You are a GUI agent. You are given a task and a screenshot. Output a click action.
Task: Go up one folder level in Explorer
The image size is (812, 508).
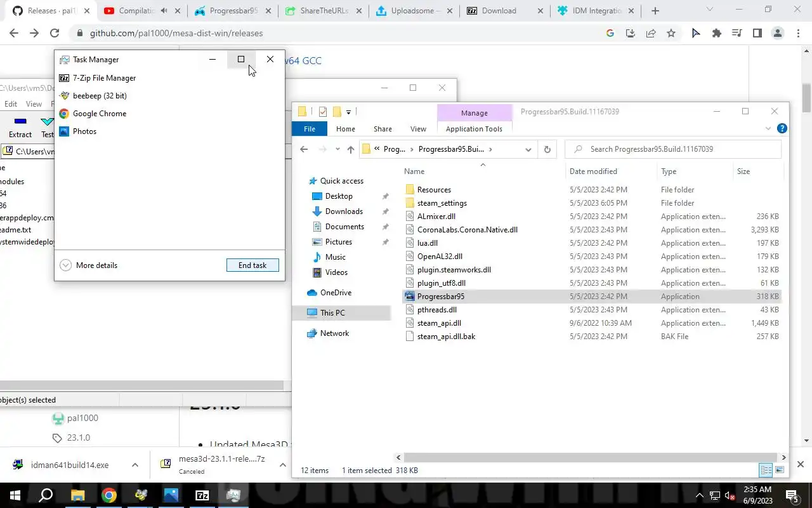(351, 149)
